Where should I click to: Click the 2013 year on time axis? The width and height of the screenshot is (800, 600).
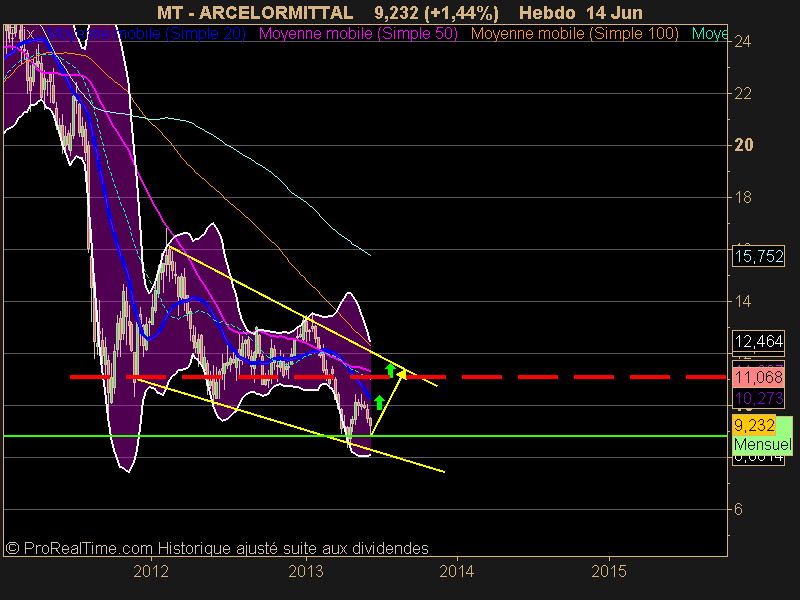pos(306,571)
